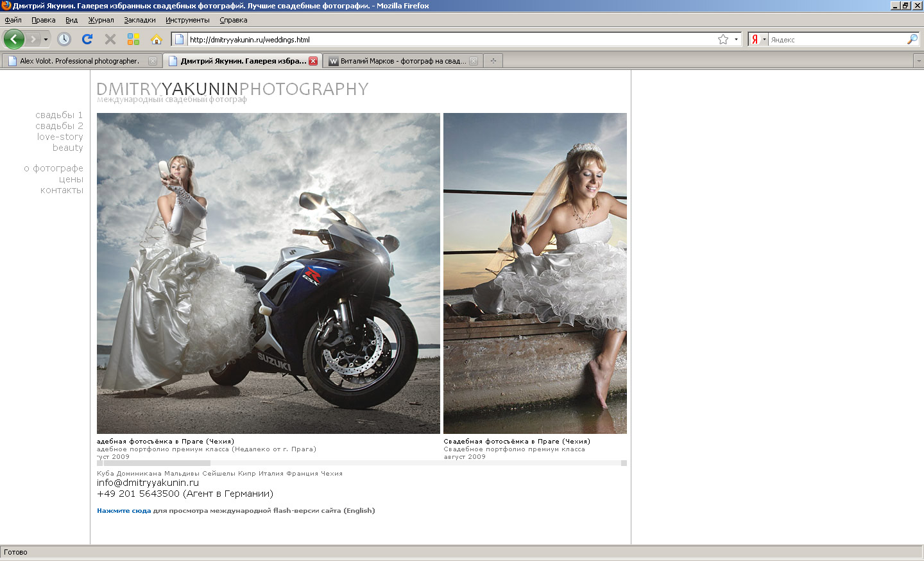Click the green Back navigation button
This screenshot has width=924, height=561.
coord(13,39)
